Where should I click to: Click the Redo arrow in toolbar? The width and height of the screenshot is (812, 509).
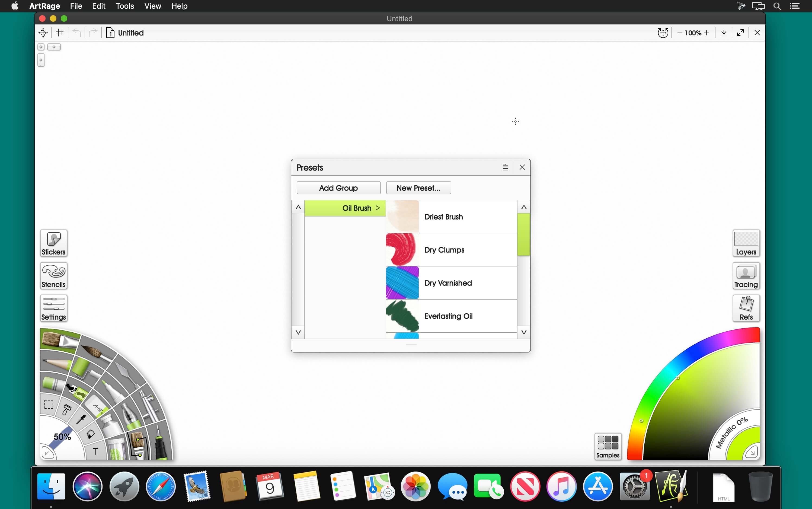click(93, 33)
